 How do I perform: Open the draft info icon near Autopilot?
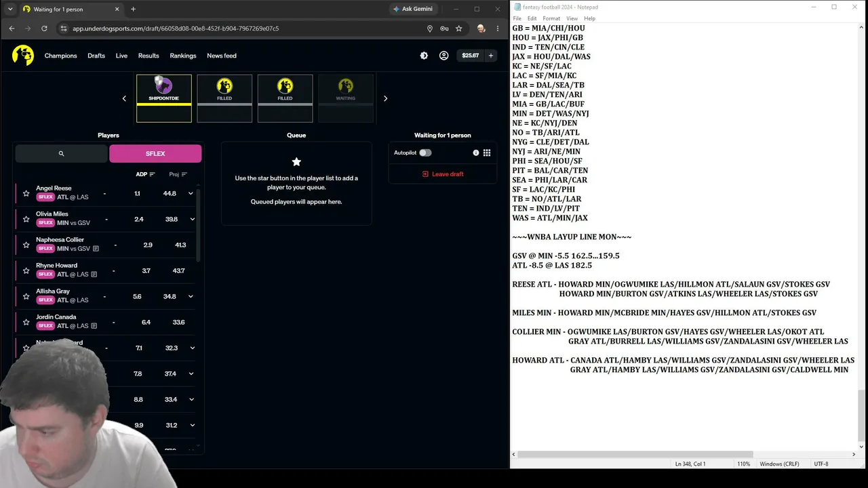coord(476,152)
